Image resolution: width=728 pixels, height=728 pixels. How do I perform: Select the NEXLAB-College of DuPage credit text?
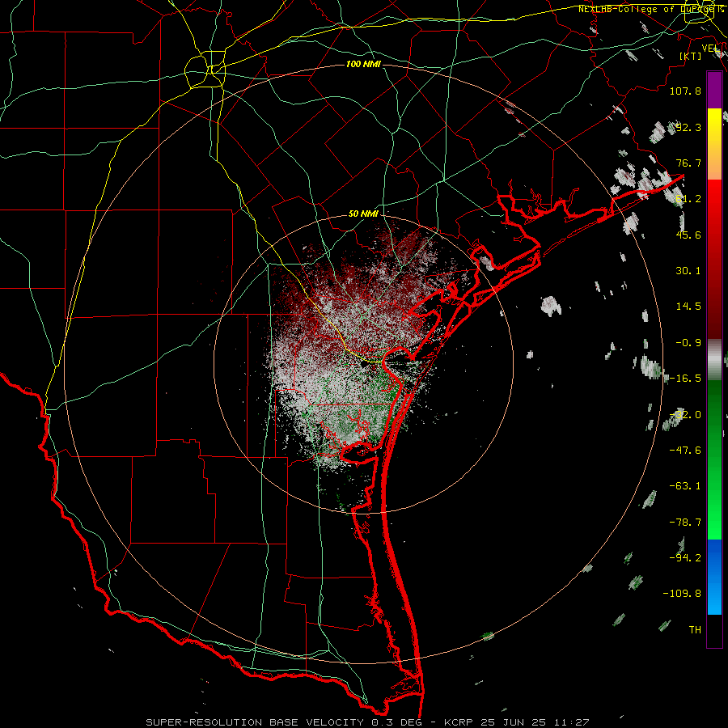tap(651, 9)
